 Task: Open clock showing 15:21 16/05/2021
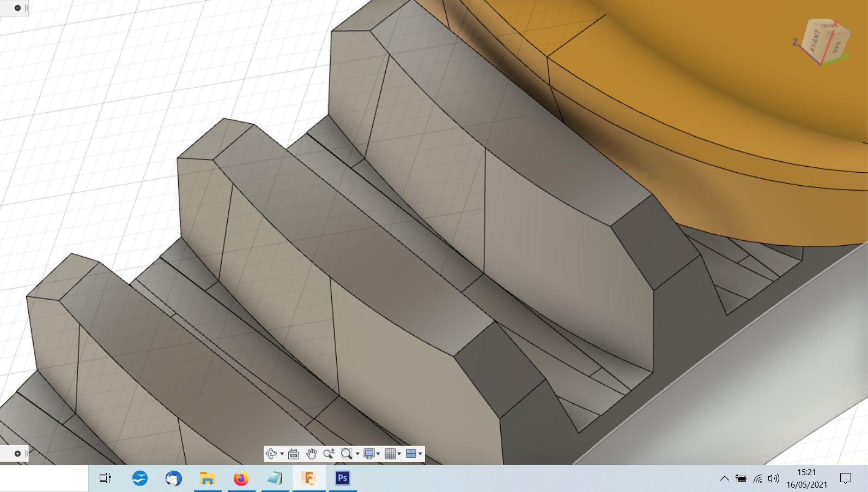pyautogui.click(x=806, y=478)
